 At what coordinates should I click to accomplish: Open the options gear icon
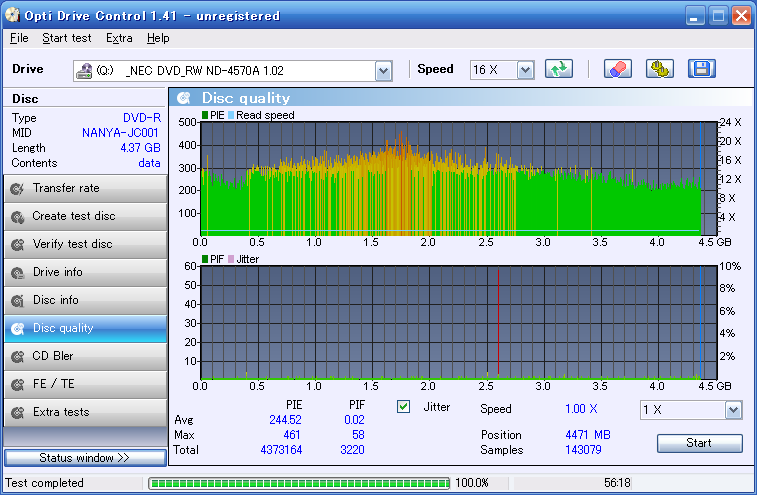[x=659, y=69]
